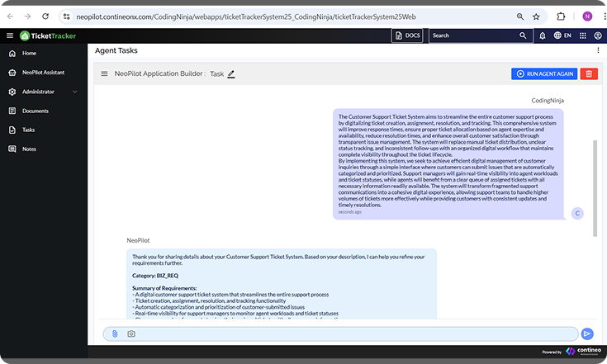Click the user avatar C bubble
Image resolution: width=607 pixels, height=364 pixels.
tap(577, 214)
